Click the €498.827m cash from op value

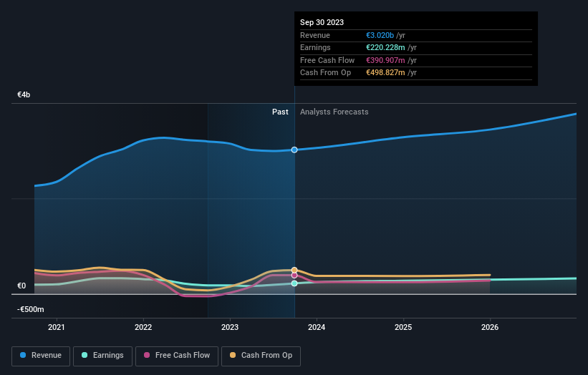(x=385, y=73)
